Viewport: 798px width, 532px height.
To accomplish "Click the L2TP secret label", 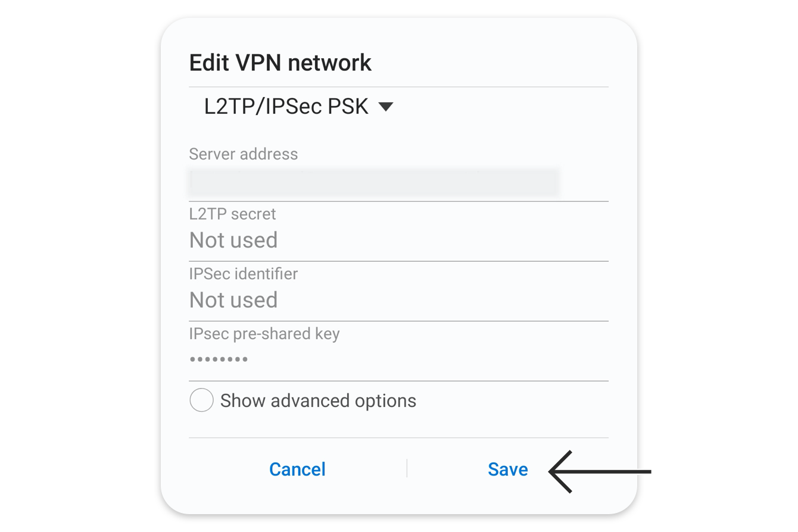I will 232,214.
